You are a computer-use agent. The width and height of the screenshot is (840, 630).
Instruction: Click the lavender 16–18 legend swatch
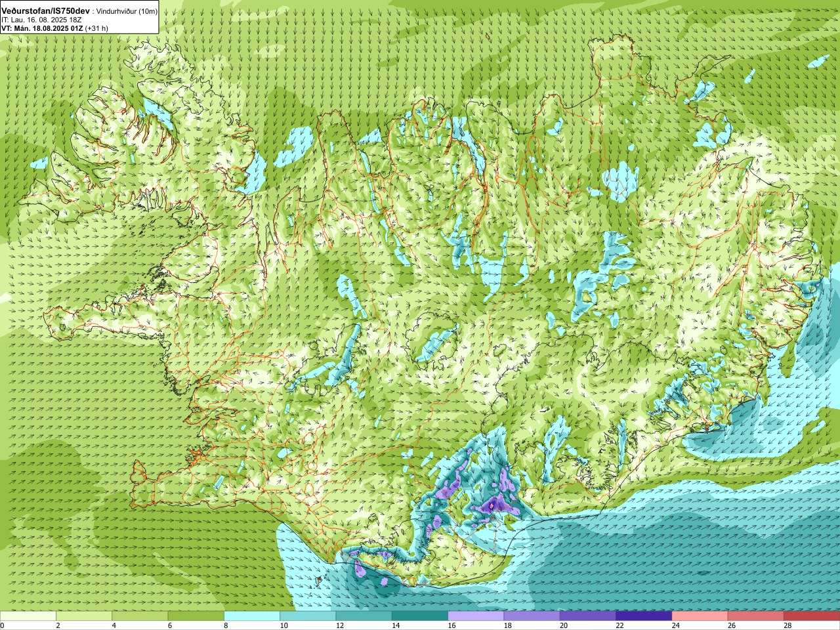pyautogui.click(x=476, y=616)
